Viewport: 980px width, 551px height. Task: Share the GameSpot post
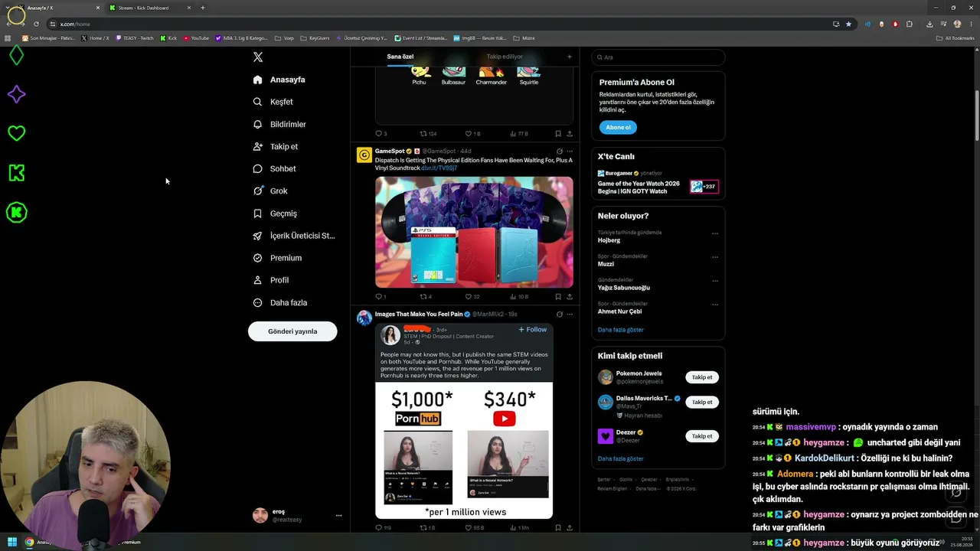click(569, 296)
